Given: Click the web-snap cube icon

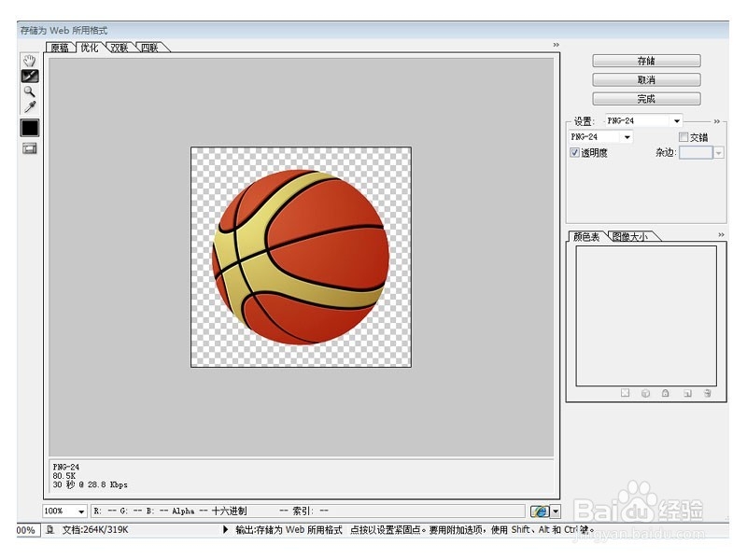Looking at the screenshot, I should (645, 393).
